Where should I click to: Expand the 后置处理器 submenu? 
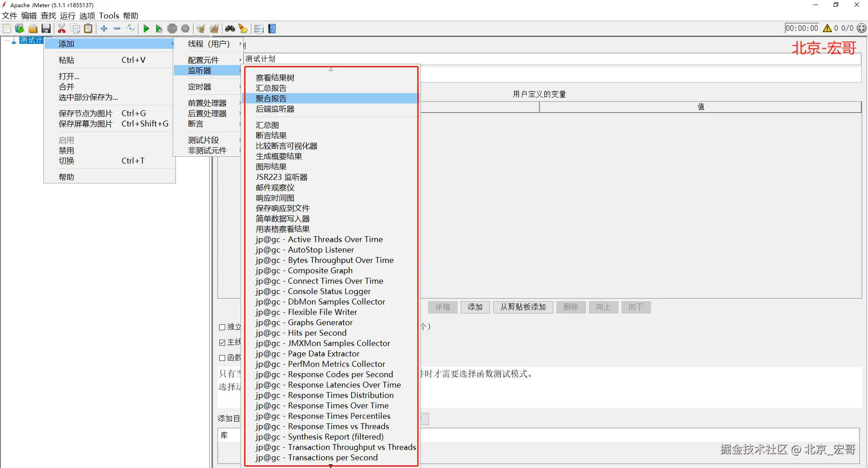(208, 113)
